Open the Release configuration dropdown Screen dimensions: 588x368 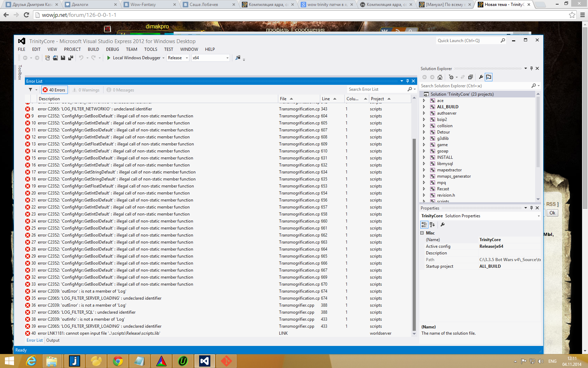coord(178,58)
